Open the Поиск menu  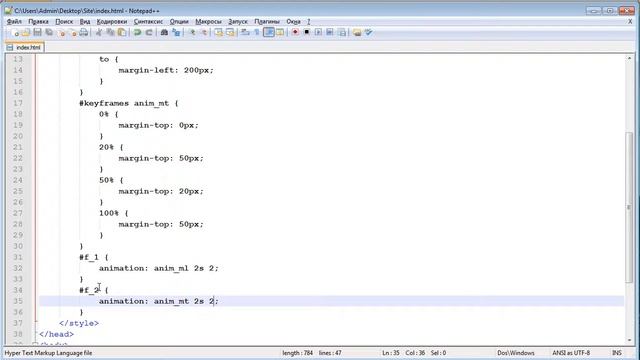click(x=64, y=22)
